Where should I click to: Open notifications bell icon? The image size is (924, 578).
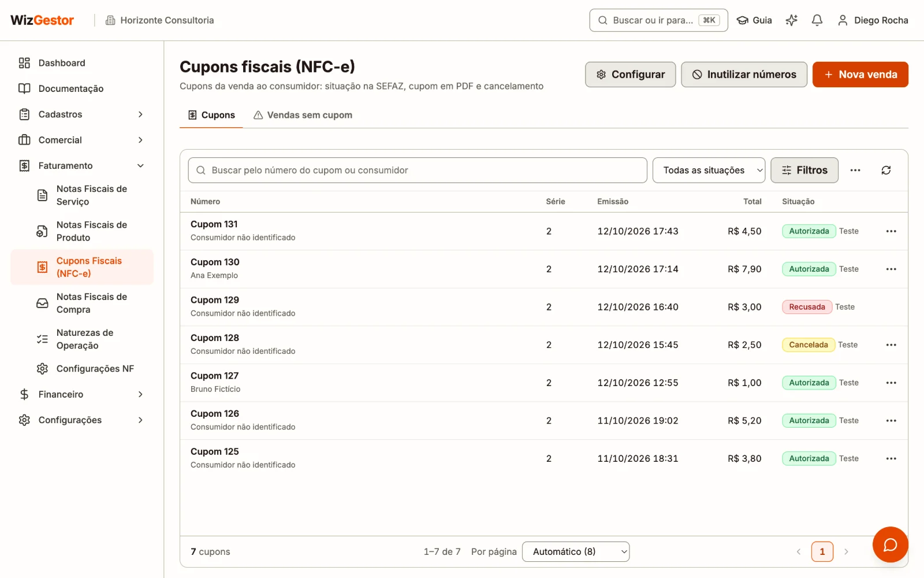[817, 20]
